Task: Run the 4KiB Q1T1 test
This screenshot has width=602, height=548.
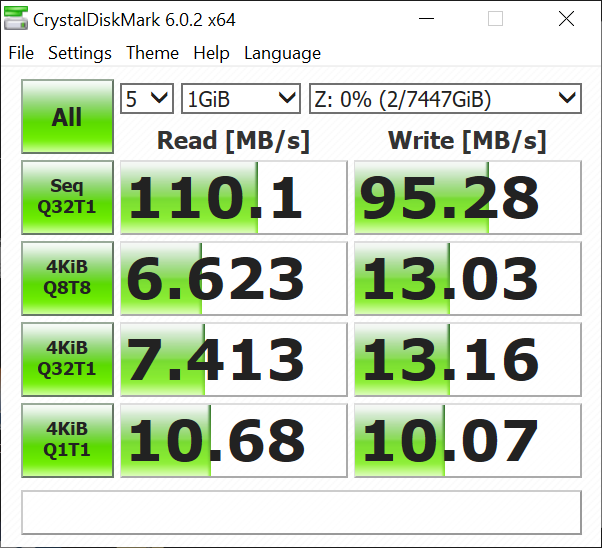Action: 68,440
